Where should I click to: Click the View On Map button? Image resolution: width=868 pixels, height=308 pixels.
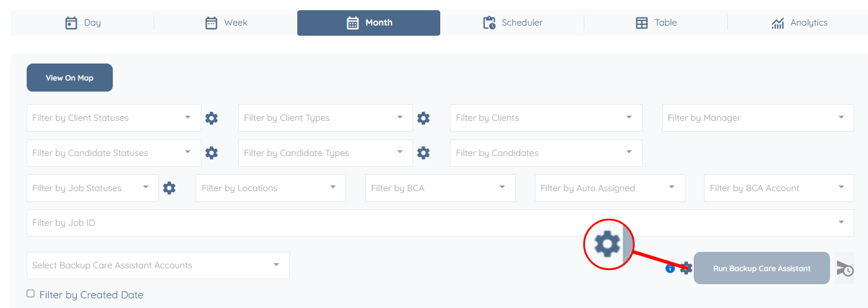tap(70, 78)
